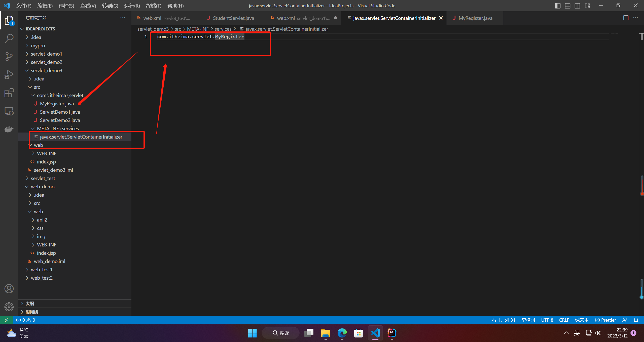The width and height of the screenshot is (644, 342).
Task: Open Run and Debug view icon
Action: (9, 75)
